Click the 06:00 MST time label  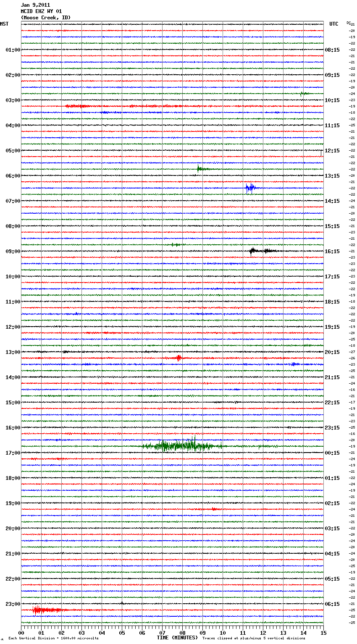tap(13, 176)
